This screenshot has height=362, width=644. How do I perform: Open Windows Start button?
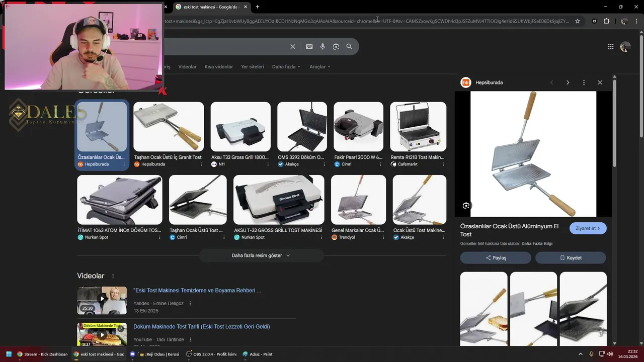click(8, 354)
